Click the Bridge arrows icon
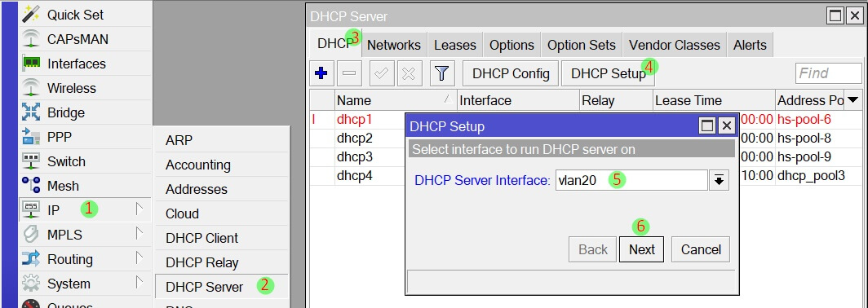The image size is (868, 308). coord(31,112)
